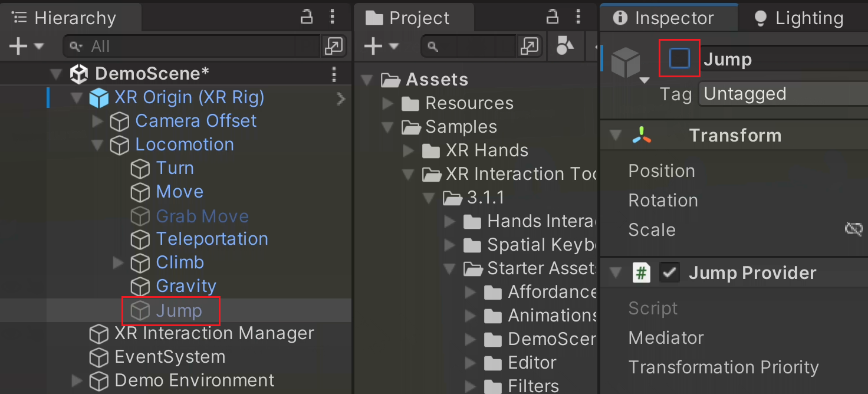The height and width of the screenshot is (394, 868).
Task: Collapse the Transform component foldout
Action: click(616, 136)
